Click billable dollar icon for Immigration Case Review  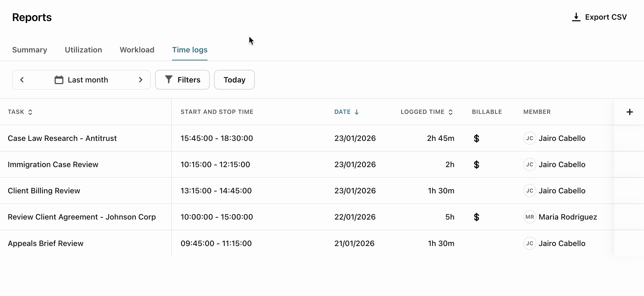point(476,165)
